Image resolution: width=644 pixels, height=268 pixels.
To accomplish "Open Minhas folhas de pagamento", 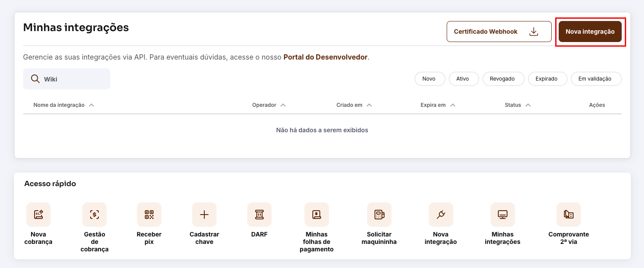I will [316, 215].
